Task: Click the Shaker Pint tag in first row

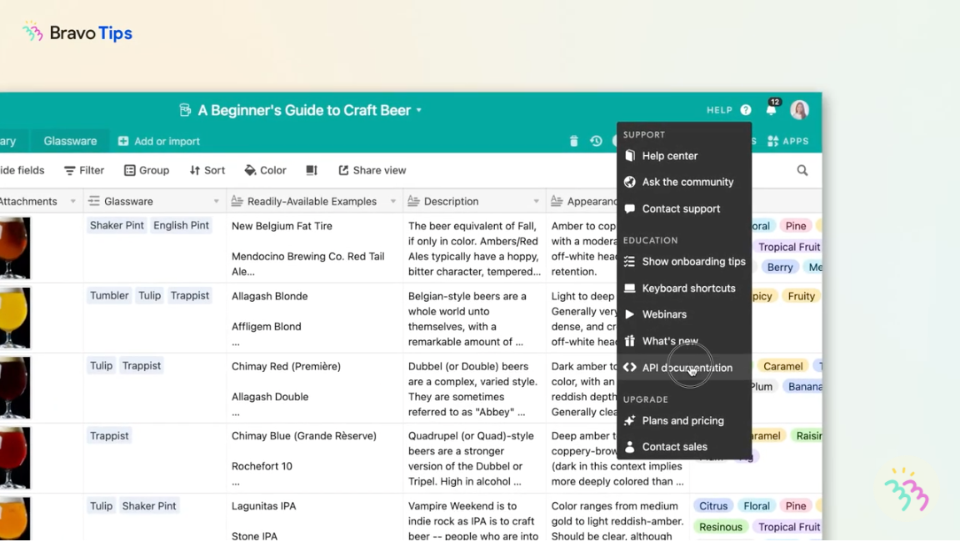Action: coord(117,226)
